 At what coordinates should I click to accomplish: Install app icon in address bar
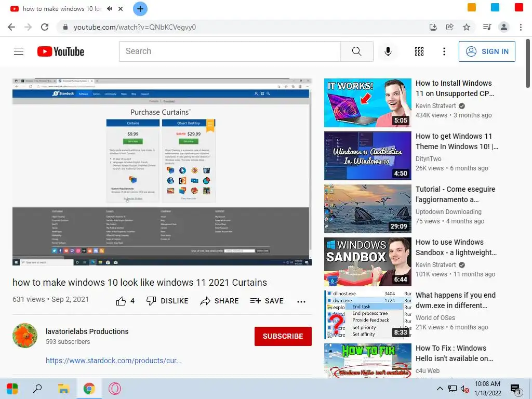pos(433,27)
